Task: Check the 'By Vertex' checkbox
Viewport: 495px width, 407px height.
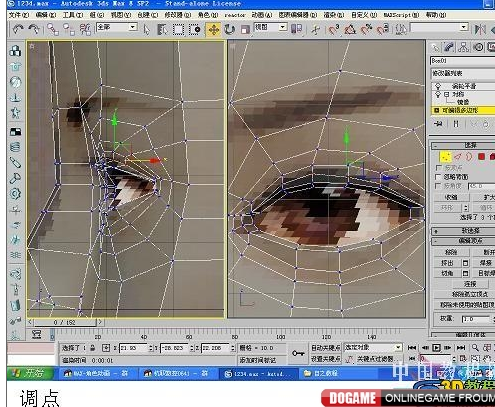Action: 439,168
